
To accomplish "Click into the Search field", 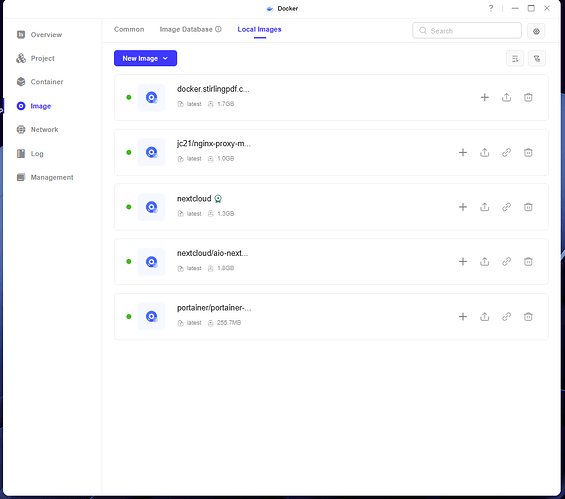I will [467, 31].
